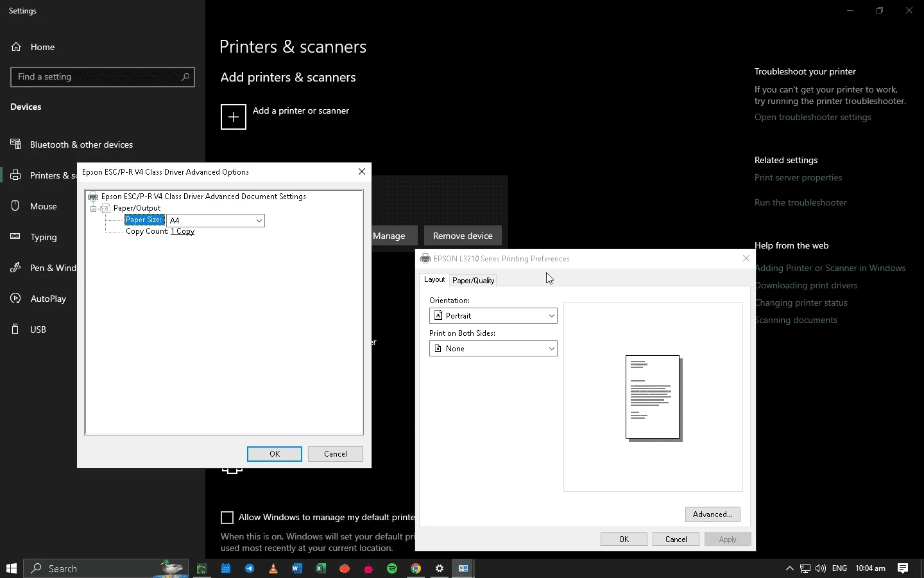Open Scanning documents help link
The image size is (924, 578).
[796, 320]
